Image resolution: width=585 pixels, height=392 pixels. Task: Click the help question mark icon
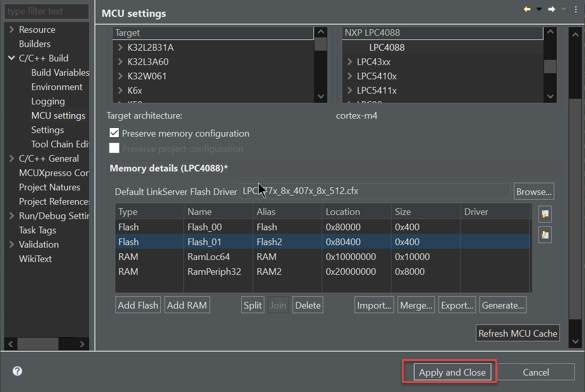click(x=17, y=371)
